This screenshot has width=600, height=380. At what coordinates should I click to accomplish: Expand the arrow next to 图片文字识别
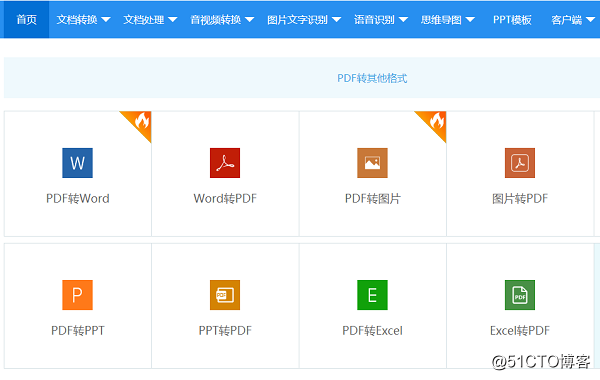tap(336, 20)
